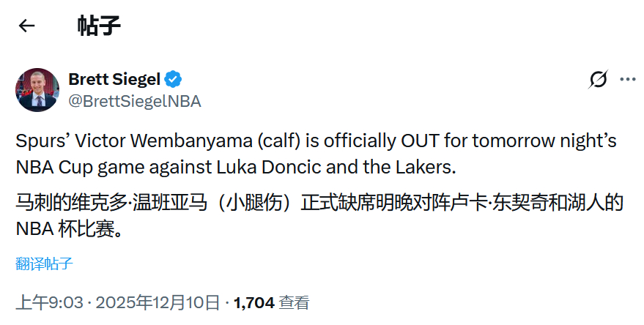This screenshot has width=644, height=325.
Task: Click the 帖子 header title
Action: coord(99,26)
